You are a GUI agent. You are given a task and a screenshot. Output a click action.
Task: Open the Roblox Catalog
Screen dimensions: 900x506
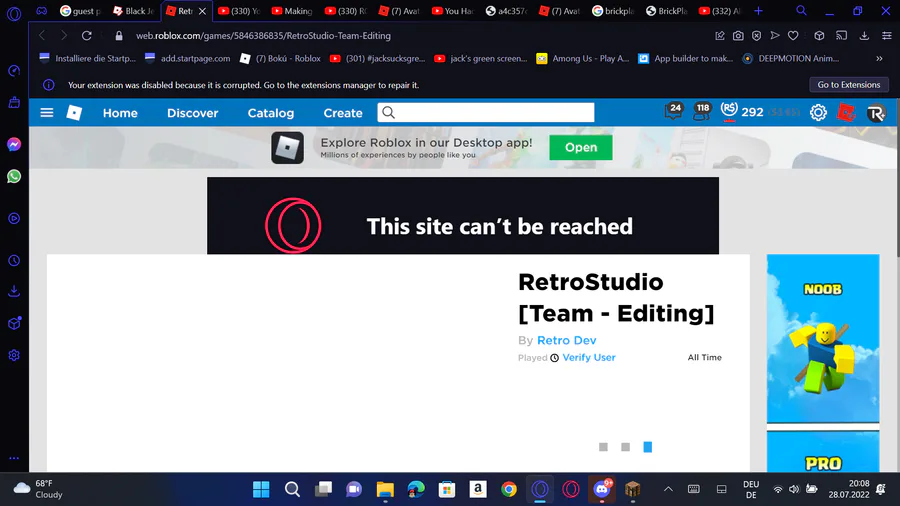270,113
